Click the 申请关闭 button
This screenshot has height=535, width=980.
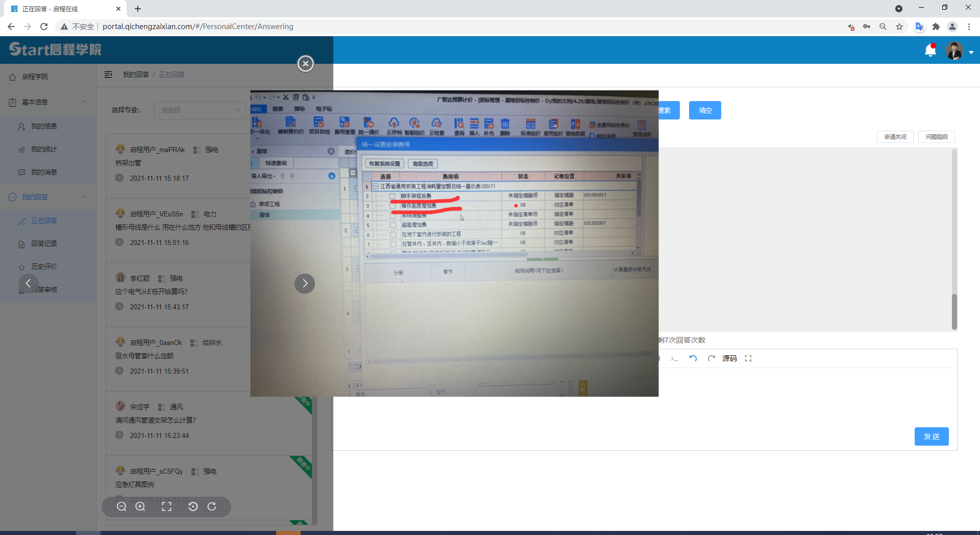(x=895, y=137)
